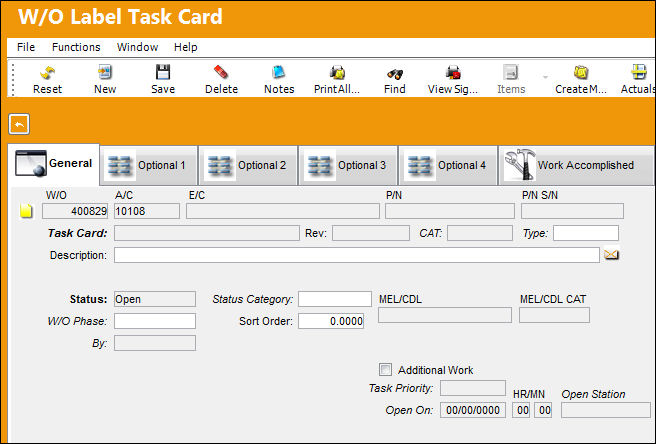The width and height of the screenshot is (656, 444).
Task: Click the Open On date field
Action: click(473, 410)
